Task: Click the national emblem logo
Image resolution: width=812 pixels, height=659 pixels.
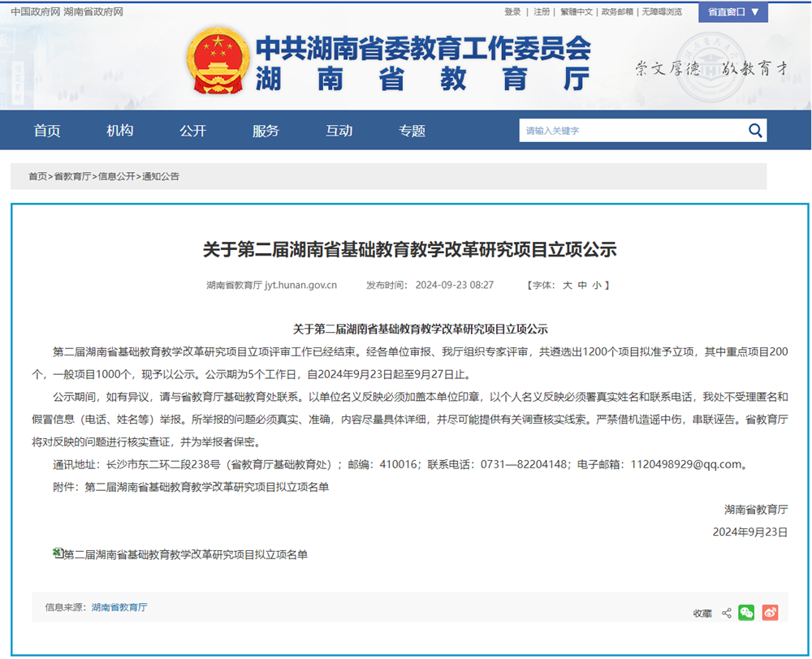Action: click(x=218, y=63)
